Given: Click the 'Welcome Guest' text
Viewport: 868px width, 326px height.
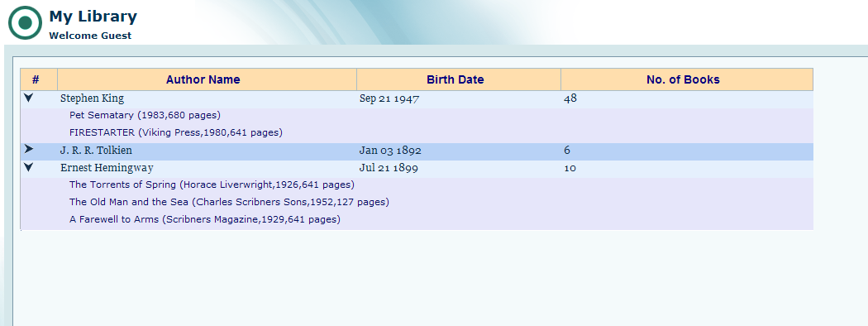Looking at the screenshot, I should (x=90, y=36).
